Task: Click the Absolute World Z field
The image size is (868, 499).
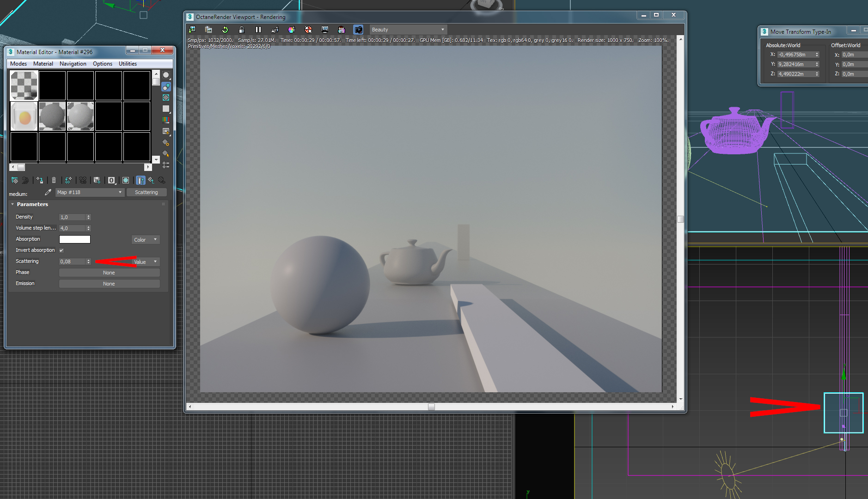Action: (796, 74)
